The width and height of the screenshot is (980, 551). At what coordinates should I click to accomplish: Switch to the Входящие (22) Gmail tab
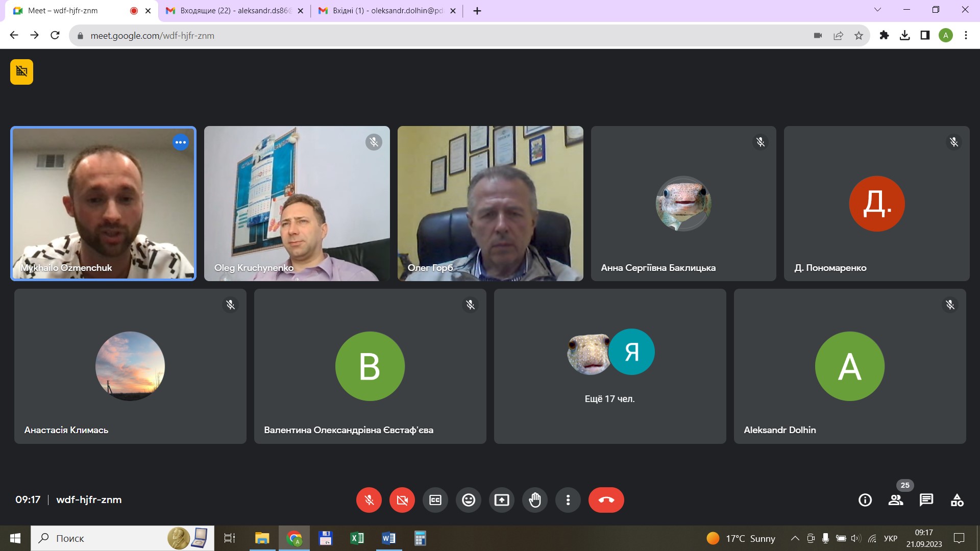235,11
